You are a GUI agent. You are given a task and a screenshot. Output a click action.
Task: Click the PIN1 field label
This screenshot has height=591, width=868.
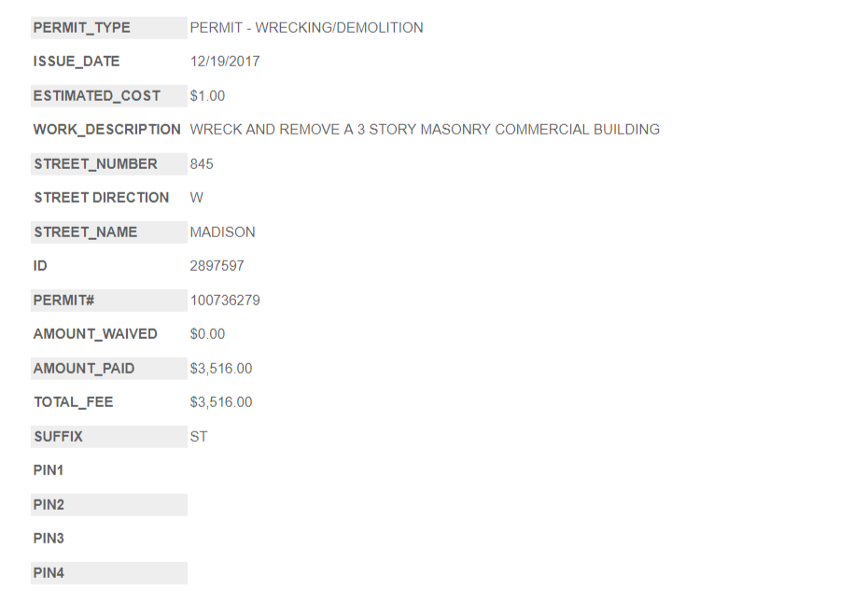point(49,471)
